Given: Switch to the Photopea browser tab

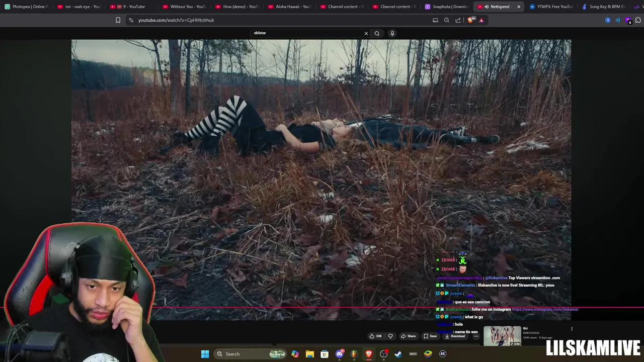Looking at the screenshot, I should 26,7.
